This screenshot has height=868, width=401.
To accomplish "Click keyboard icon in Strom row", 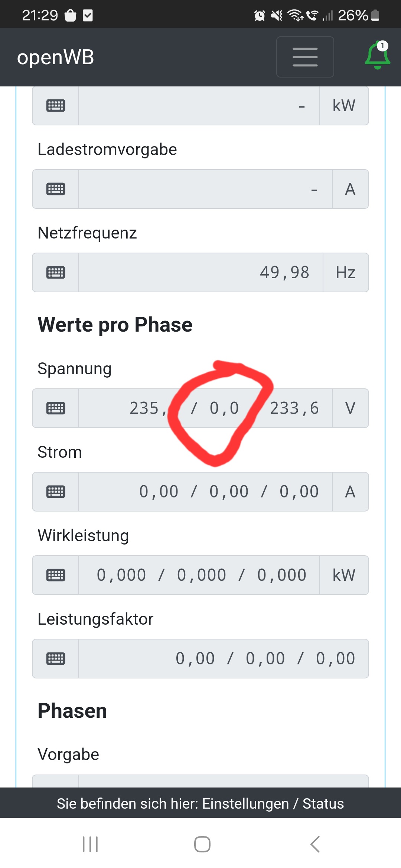I will pos(56,492).
